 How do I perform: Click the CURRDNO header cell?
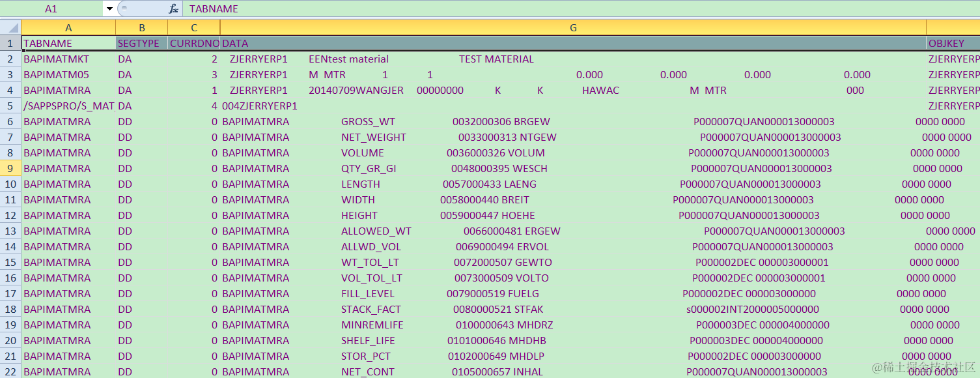point(194,44)
